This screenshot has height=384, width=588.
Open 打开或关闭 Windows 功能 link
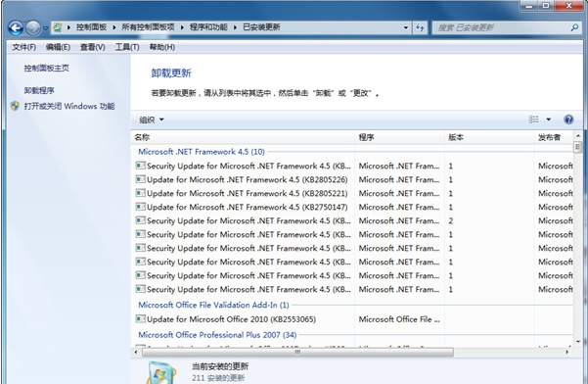coord(69,106)
